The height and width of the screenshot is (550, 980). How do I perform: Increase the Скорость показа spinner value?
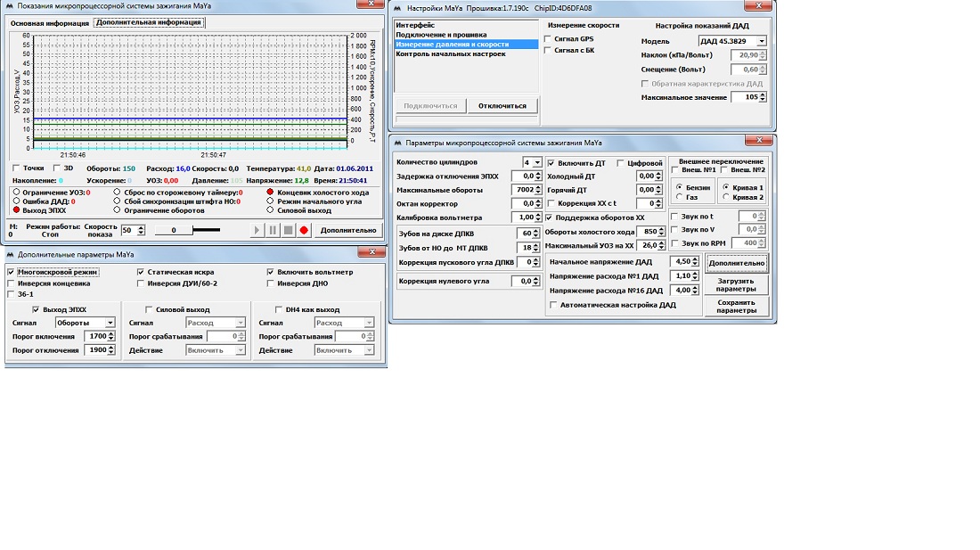click(x=140, y=227)
